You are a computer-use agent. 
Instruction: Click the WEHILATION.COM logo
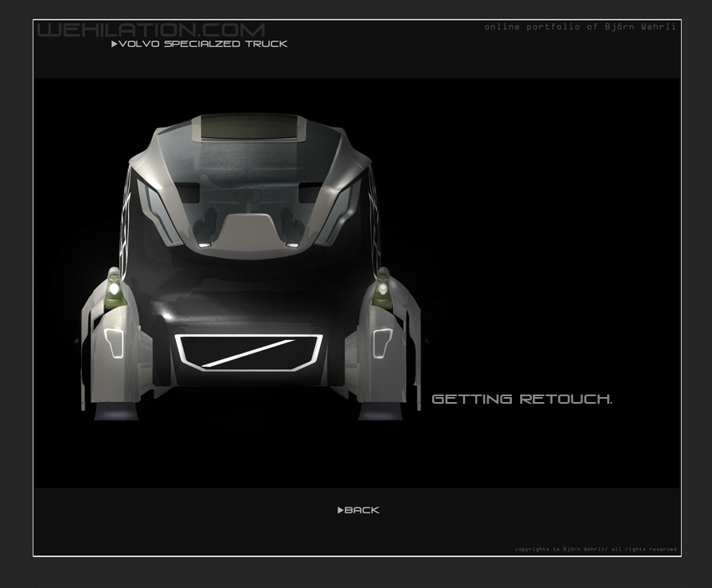pos(152,30)
